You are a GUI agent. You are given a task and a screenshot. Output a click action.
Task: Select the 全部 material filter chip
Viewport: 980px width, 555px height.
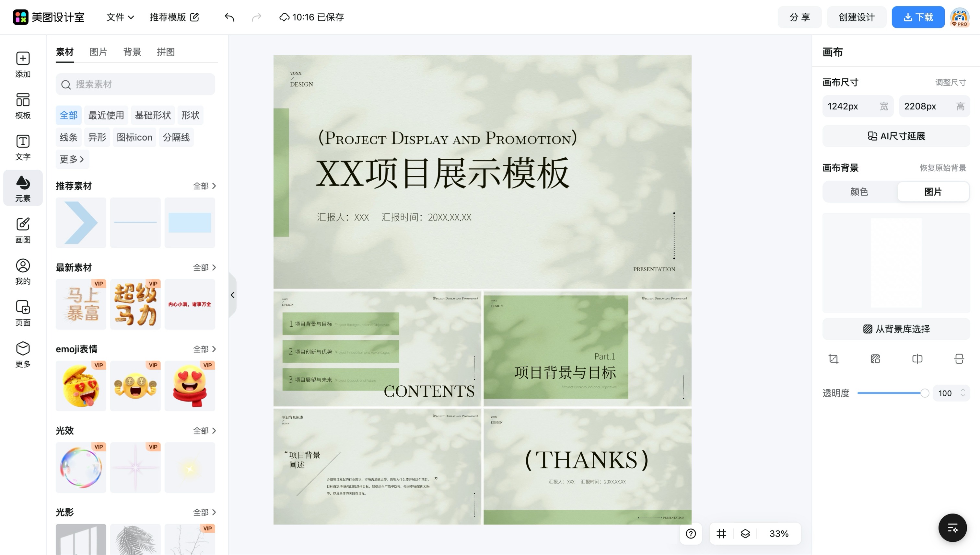pyautogui.click(x=69, y=115)
